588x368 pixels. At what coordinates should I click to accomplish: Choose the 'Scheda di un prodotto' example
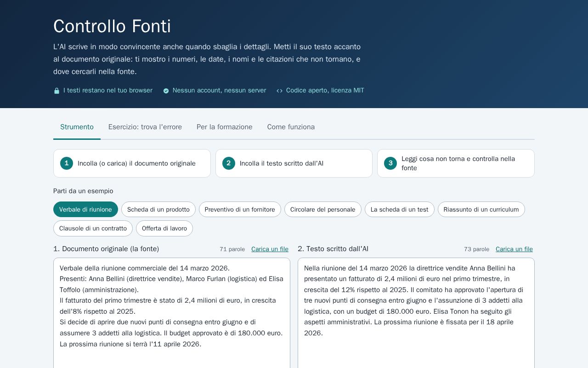(x=158, y=209)
